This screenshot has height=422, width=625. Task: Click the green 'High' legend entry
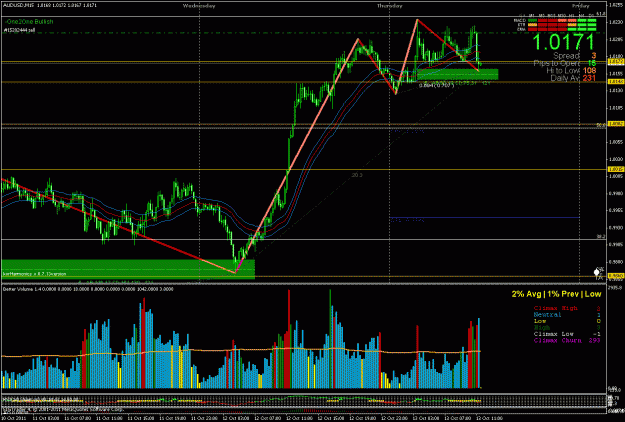pyautogui.click(x=542, y=327)
